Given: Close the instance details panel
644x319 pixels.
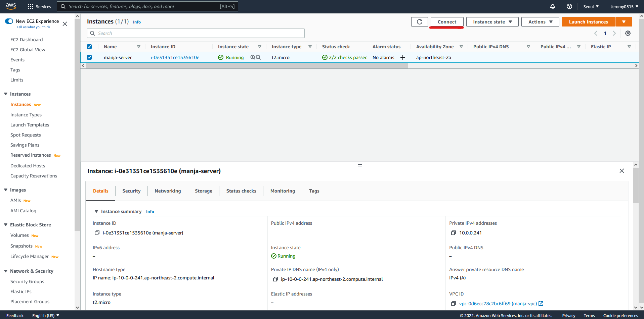Looking at the screenshot, I should click(622, 171).
